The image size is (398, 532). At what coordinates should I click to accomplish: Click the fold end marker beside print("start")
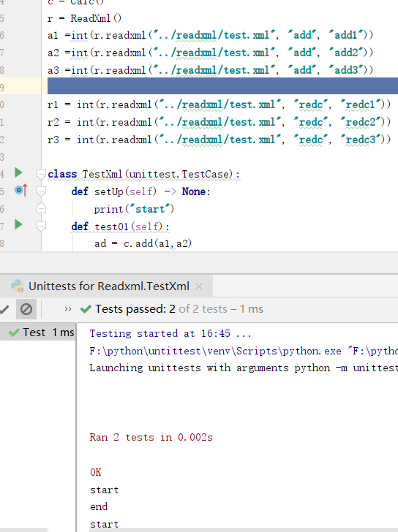pyautogui.click(x=41, y=208)
